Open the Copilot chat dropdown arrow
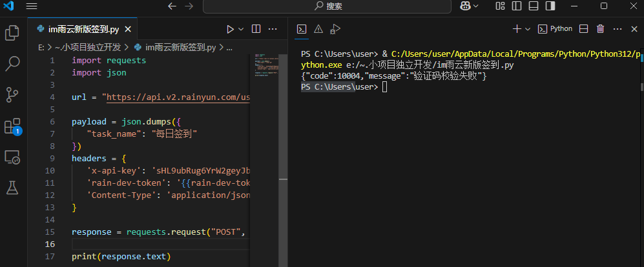The height and width of the screenshot is (267, 644). (x=477, y=6)
